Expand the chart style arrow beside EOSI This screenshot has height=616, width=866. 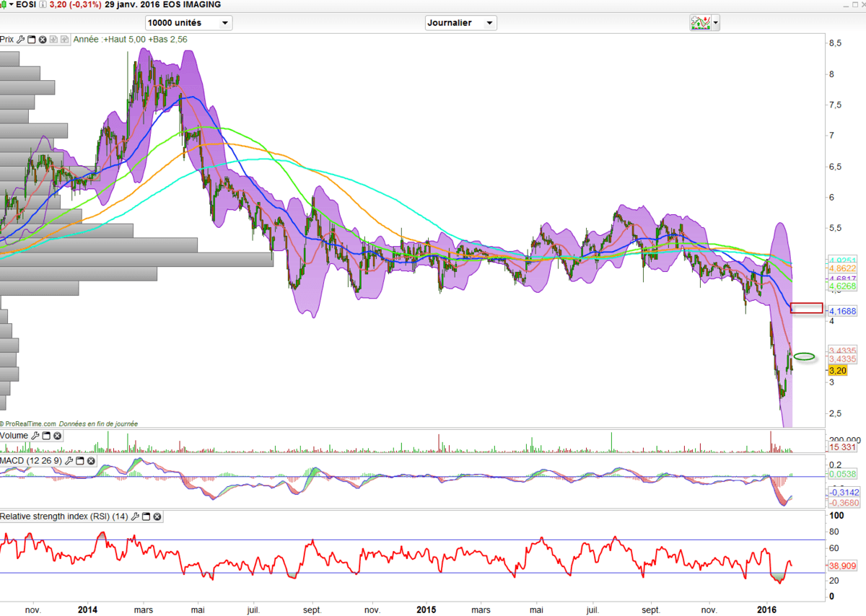click(x=12, y=4)
